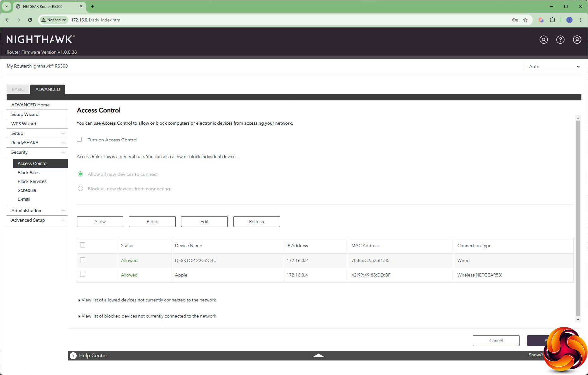Click the Block button
588x375 pixels.
click(x=152, y=222)
